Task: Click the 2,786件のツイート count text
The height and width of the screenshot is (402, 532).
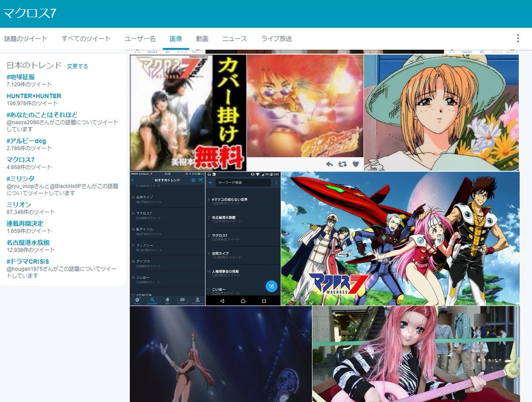Action: pyautogui.click(x=29, y=148)
